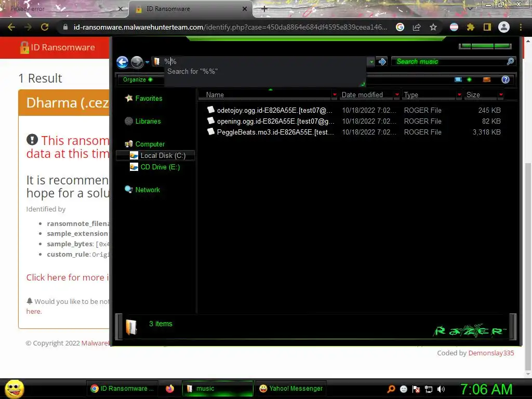532x399 pixels.
Task: Toggle the preview pane orange icon
Action: point(486,79)
